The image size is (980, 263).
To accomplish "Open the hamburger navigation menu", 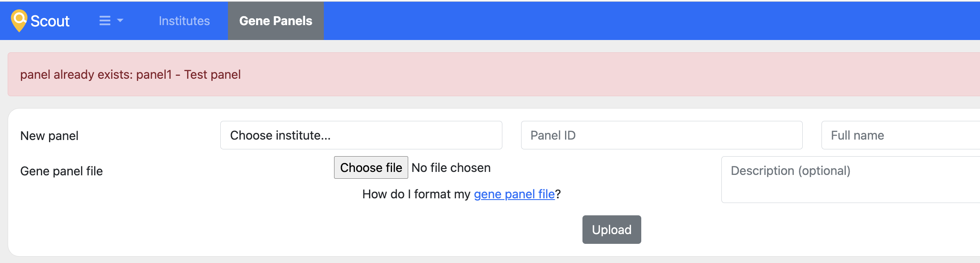I will click(104, 20).
